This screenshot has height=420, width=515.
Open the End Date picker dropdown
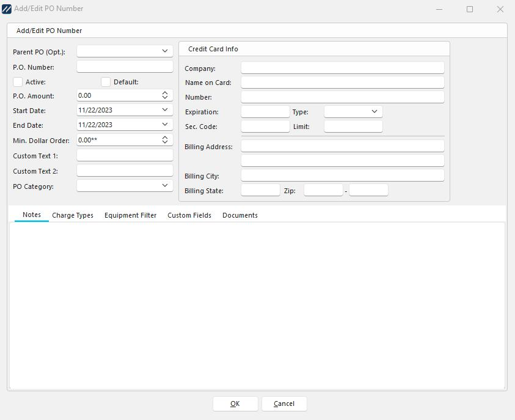point(165,125)
